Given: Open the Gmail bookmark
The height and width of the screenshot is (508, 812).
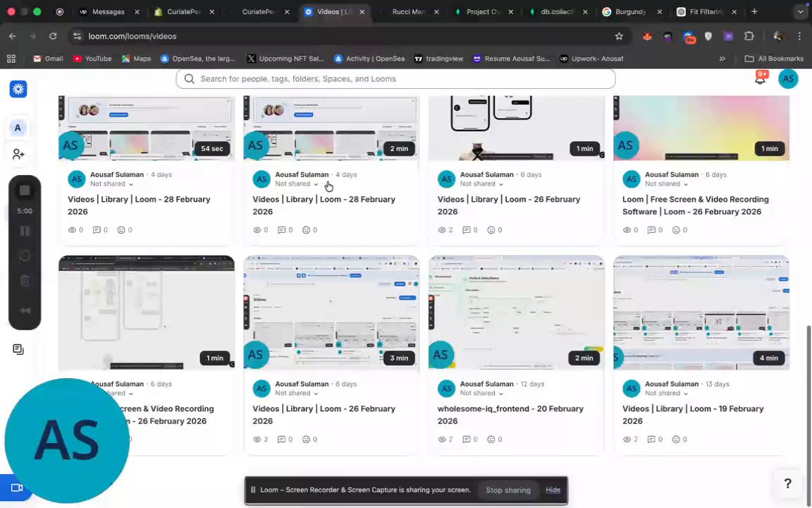Looking at the screenshot, I should [48, 59].
